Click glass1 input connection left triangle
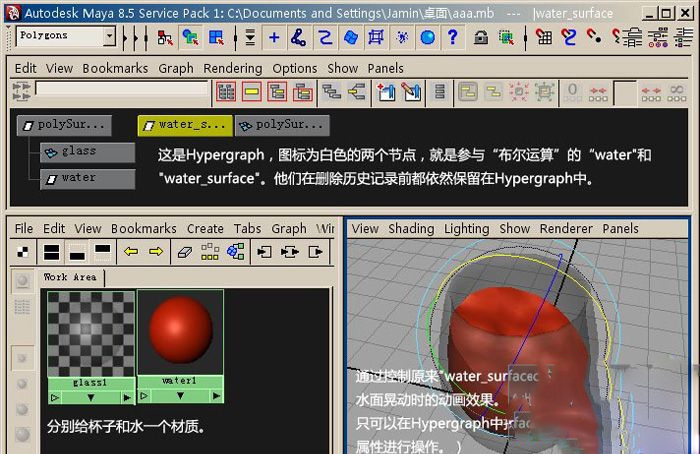Screen dimensions: 700x454 pos(54,397)
